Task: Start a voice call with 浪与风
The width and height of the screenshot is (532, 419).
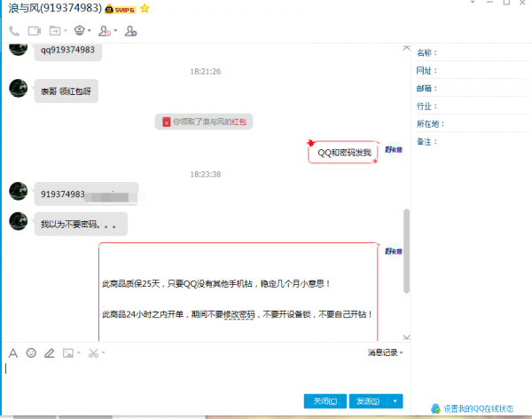Action: point(14,31)
